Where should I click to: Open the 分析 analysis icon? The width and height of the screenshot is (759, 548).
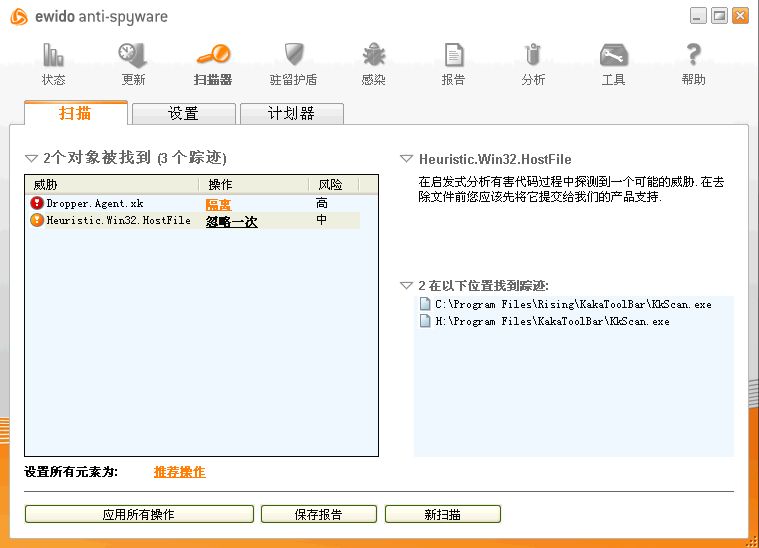pos(533,54)
